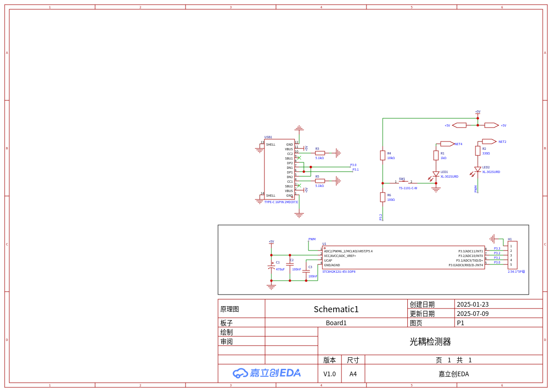
Task: Select the R6 100Ω resistor
Action: coord(383,197)
